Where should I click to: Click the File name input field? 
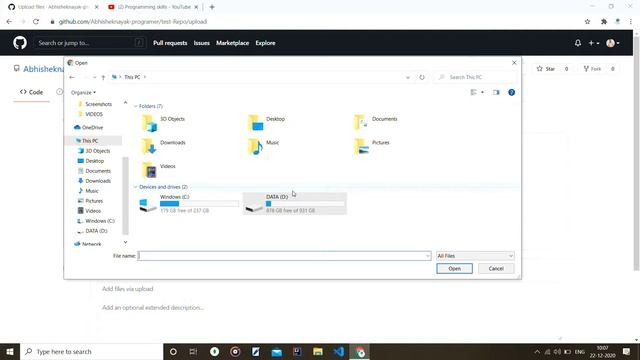coord(282,256)
